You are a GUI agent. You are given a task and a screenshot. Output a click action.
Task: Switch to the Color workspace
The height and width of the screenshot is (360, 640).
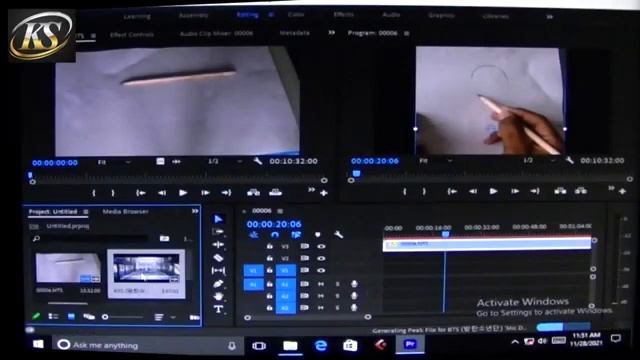296,15
